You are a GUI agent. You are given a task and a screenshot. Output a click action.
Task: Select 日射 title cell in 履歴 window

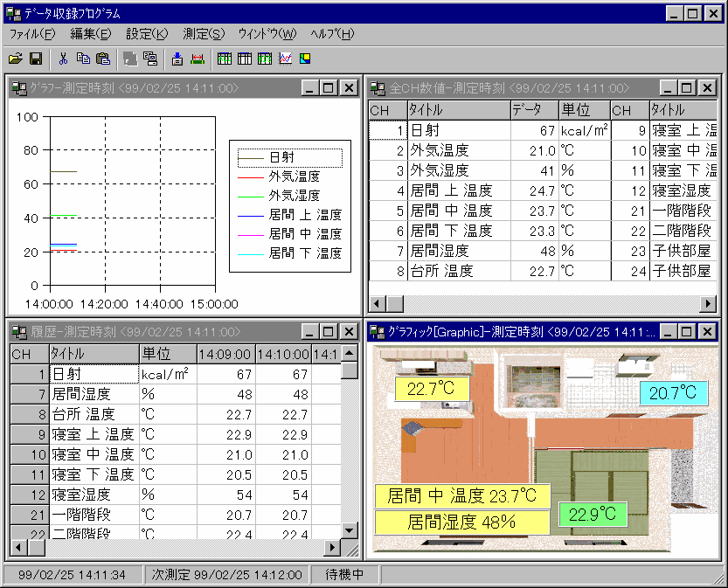click(94, 374)
